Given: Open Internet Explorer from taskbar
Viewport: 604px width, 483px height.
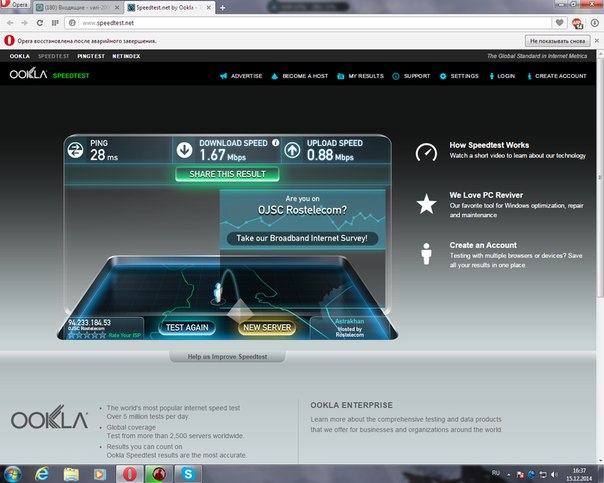Looking at the screenshot, I should pos(42,474).
